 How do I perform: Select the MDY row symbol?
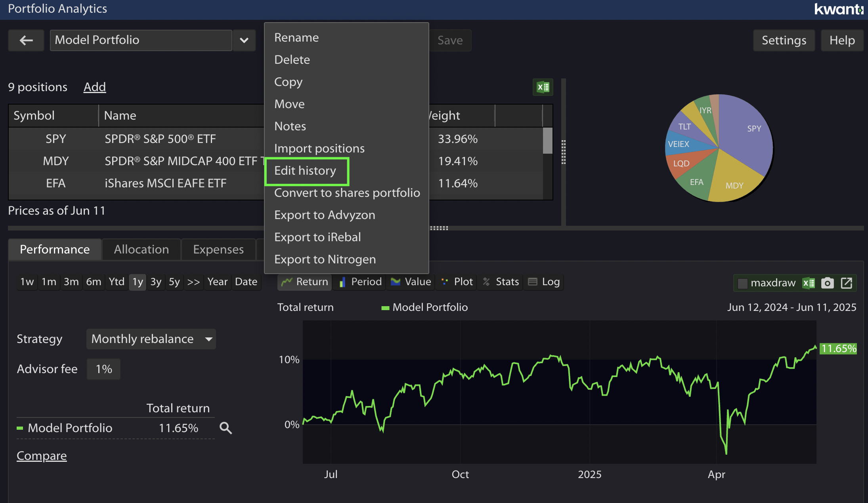(55, 161)
